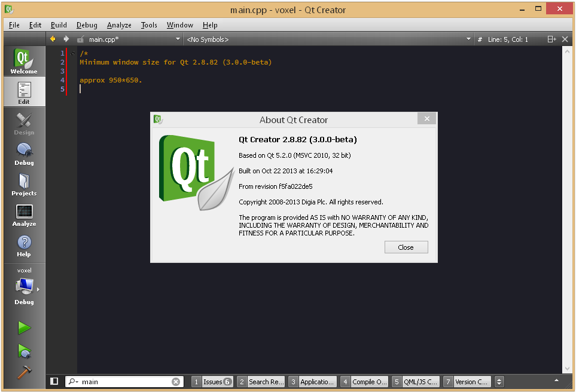Viewport: 576px width, 392px height.
Task: Click the 'Qt Creator 2.8.82 (3.0.0-beta)' heading
Action: point(297,139)
